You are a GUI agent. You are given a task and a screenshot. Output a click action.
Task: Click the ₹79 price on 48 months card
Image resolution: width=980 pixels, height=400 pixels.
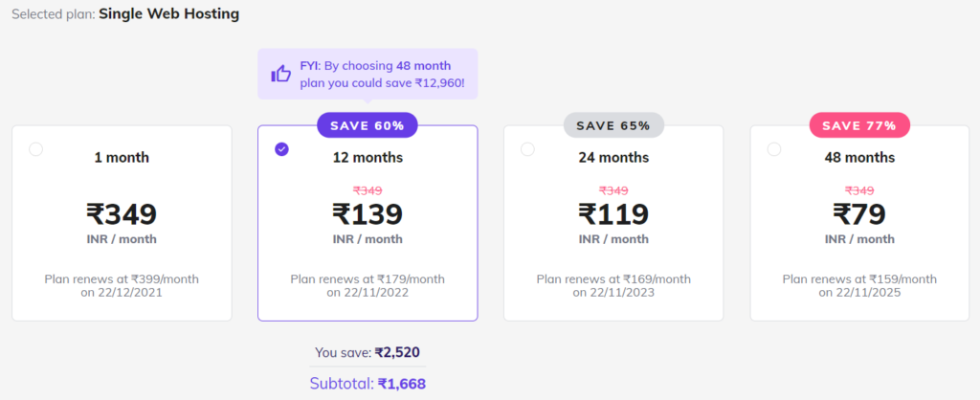pyautogui.click(x=859, y=214)
